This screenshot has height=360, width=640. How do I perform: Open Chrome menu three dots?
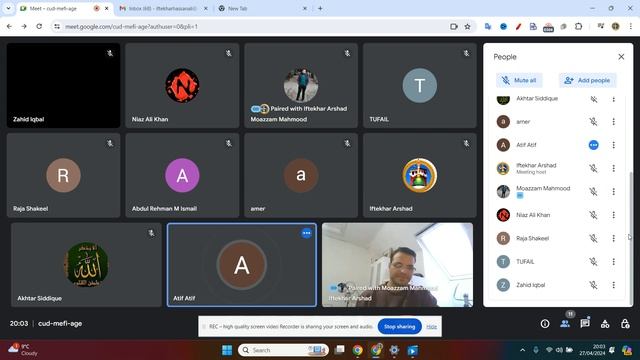[631, 27]
